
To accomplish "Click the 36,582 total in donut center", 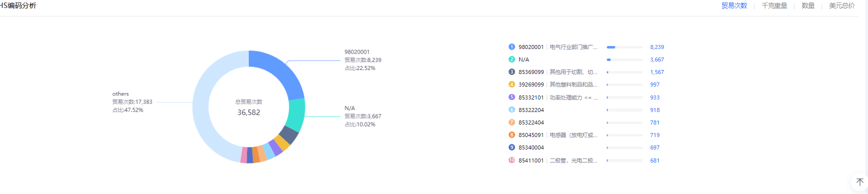I will click(249, 112).
